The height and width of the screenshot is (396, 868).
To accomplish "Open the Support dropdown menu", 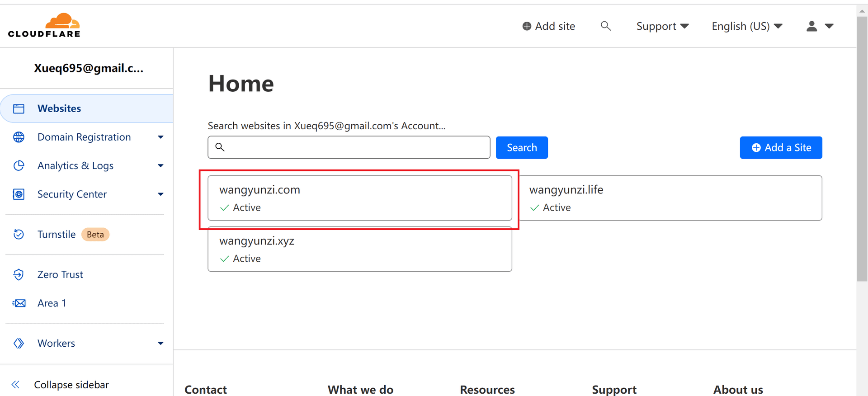I will 662,26.
